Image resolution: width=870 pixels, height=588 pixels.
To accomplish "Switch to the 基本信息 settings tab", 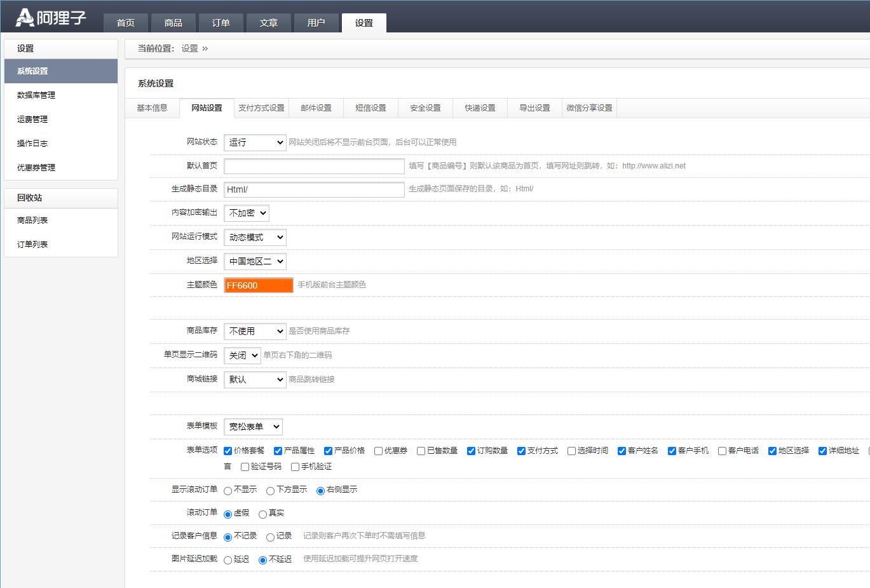I will (x=153, y=108).
